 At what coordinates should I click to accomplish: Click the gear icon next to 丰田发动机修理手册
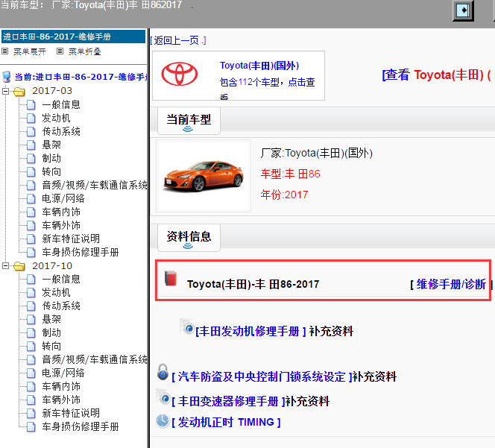point(187,326)
